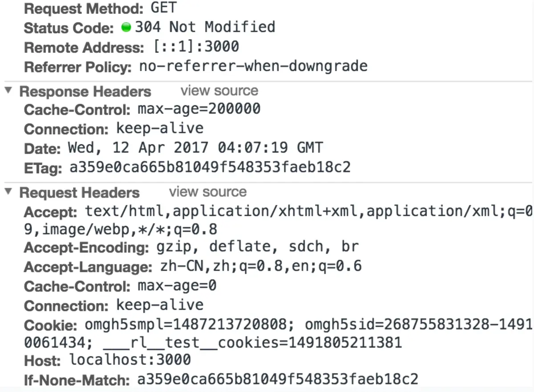
Task: Click the localhost:3000 Host value
Action: 130,359
